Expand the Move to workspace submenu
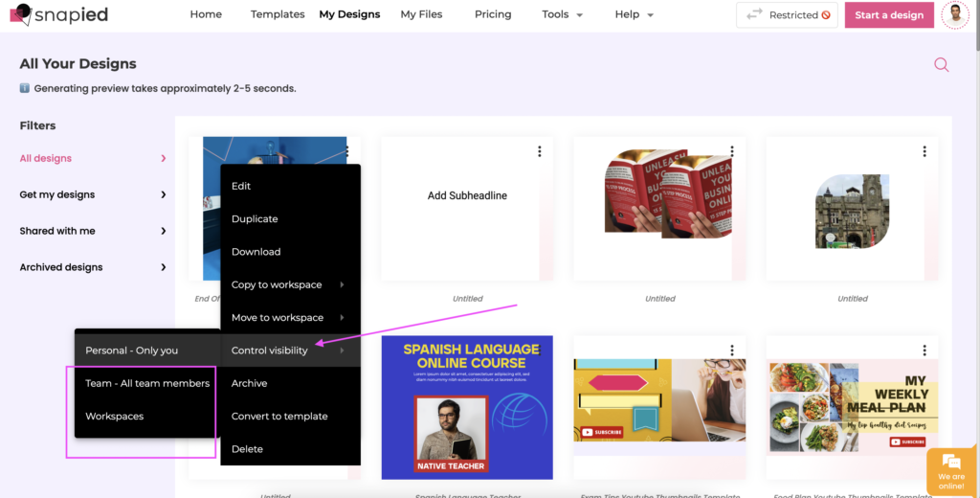This screenshot has height=498, width=980. pyautogui.click(x=291, y=318)
